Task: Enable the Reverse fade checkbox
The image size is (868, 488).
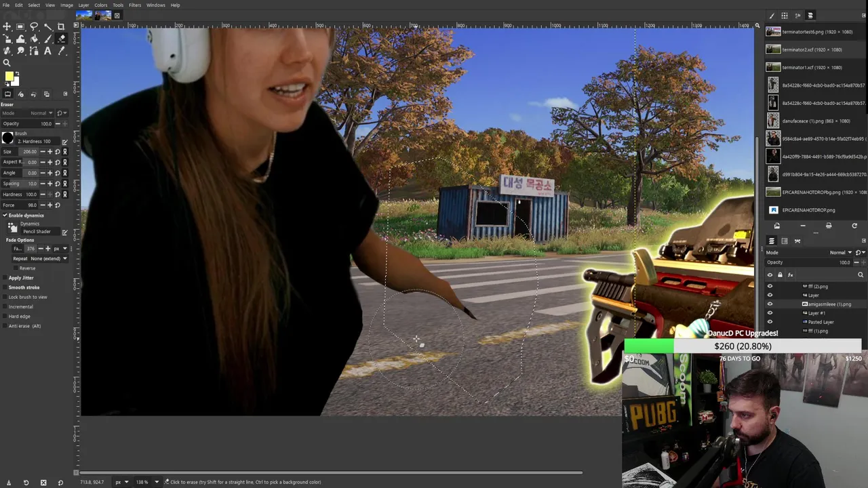Action: pyautogui.click(x=16, y=268)
